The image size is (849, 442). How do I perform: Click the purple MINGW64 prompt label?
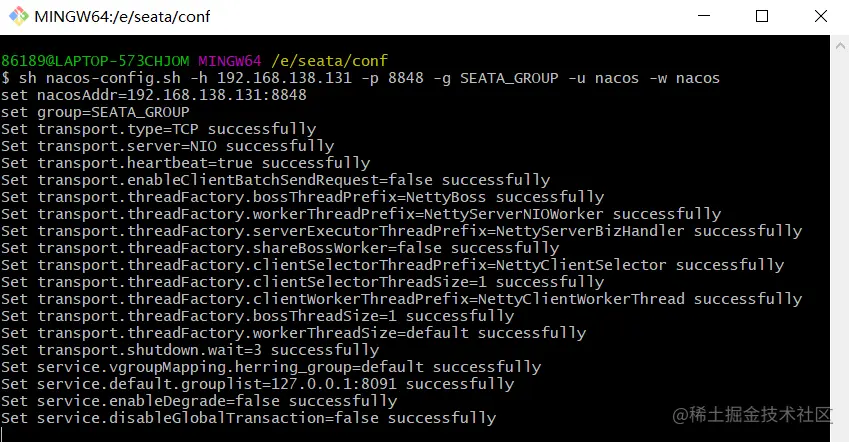coord(230,61)
